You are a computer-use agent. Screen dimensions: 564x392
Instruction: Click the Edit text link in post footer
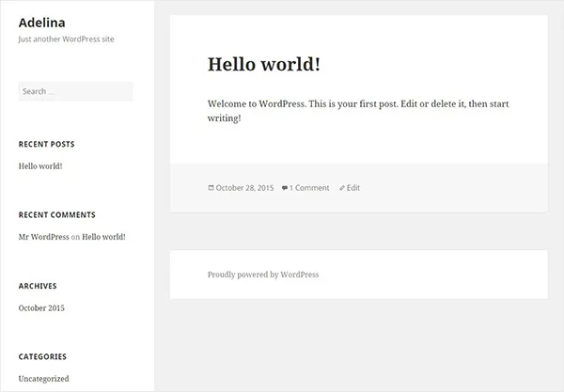point(353,188)
